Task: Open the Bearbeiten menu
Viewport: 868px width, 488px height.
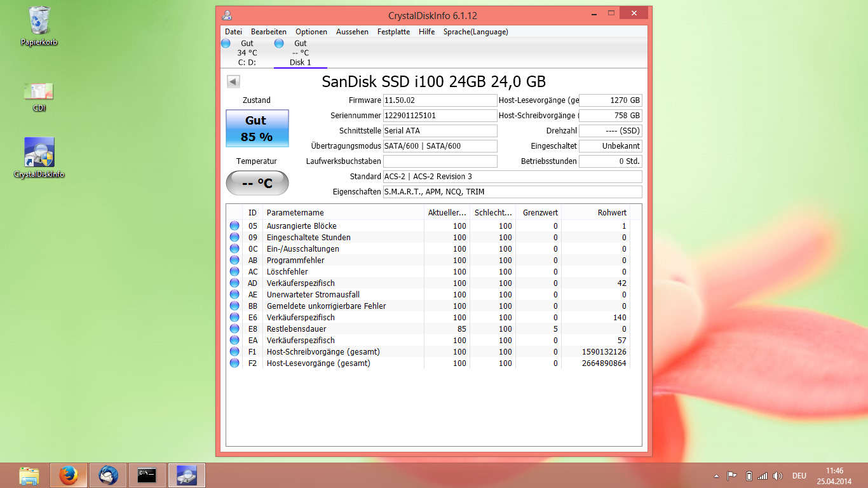Action: click(269, 32)
